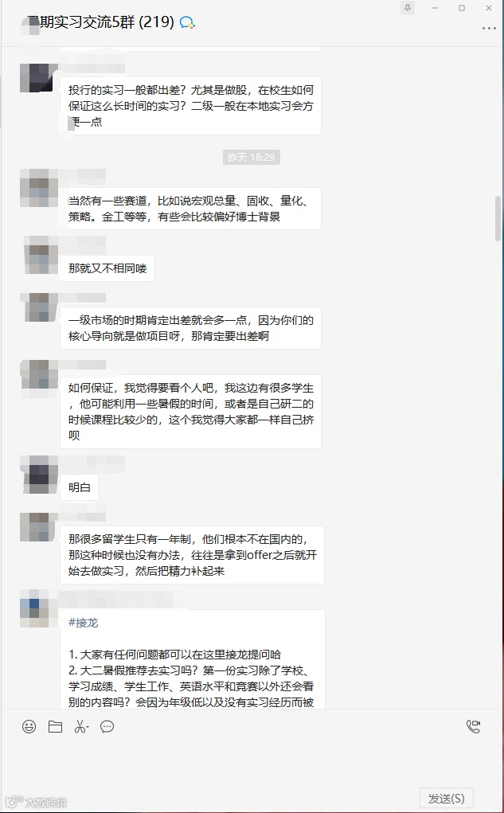Click avatar beside the 明白 message
Image resolution: width=504 pixels, height=813 pixels.
click(x=39, y=475)
